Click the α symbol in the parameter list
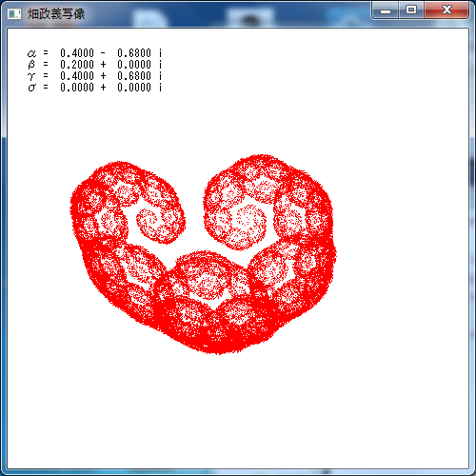This screenshot has height=476, width=476. (x=31, y=53)
